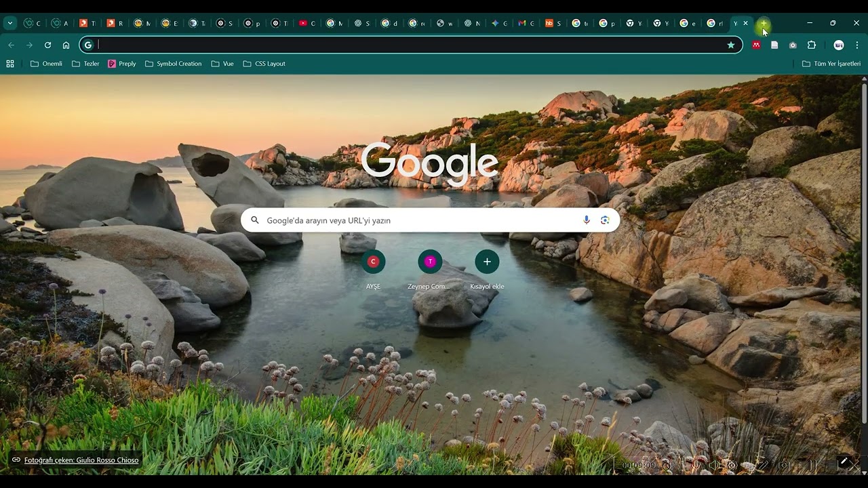Switch to the Gemini tab

tap(499, 23)
